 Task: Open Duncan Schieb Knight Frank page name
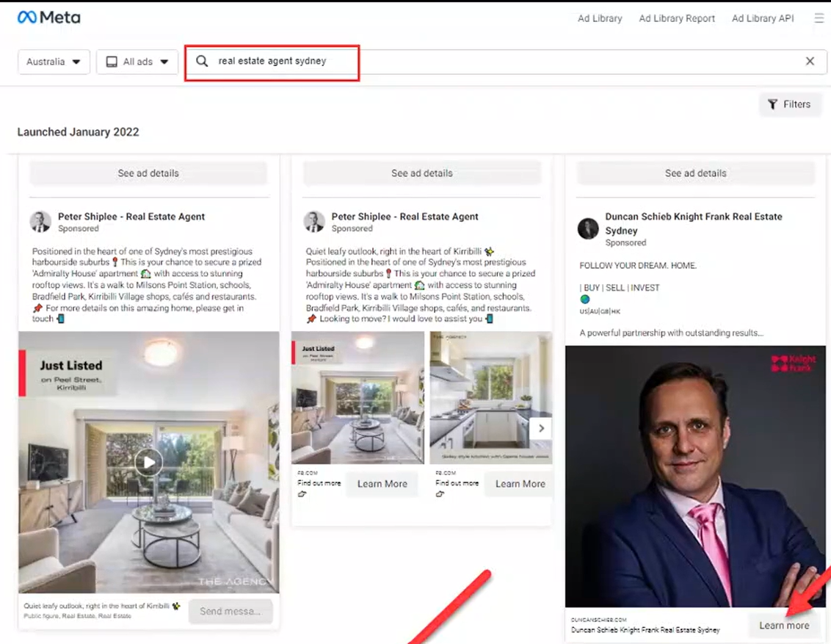(693, 224)
